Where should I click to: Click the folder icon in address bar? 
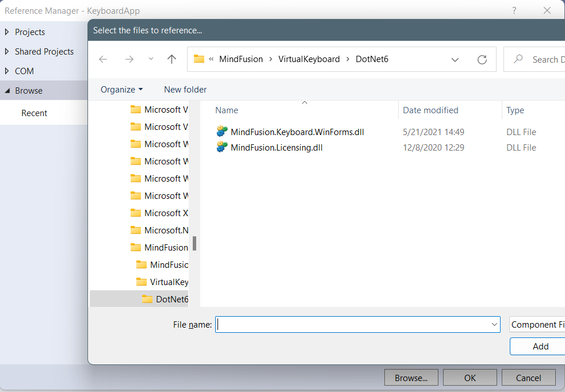coord(199,59)
